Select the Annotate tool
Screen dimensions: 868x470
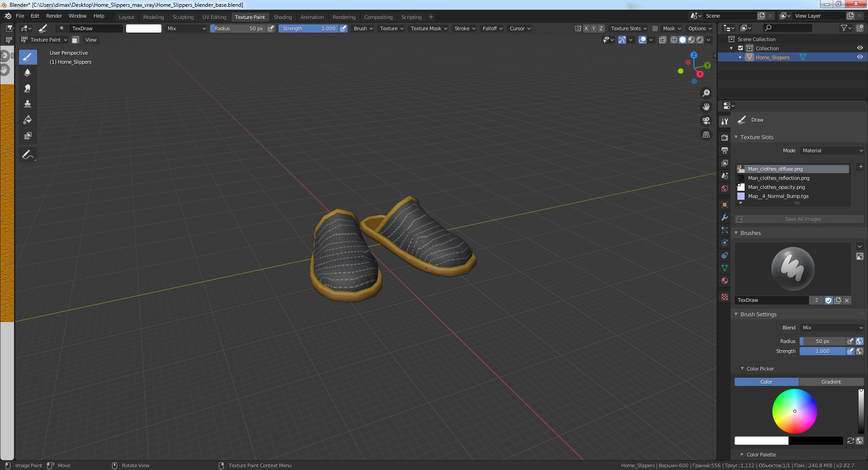(28, 155)
